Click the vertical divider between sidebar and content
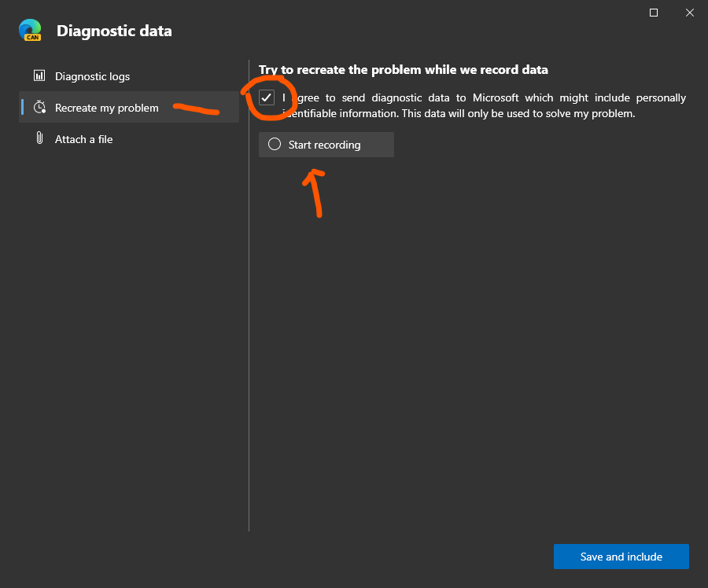 (x=249, y=314)
